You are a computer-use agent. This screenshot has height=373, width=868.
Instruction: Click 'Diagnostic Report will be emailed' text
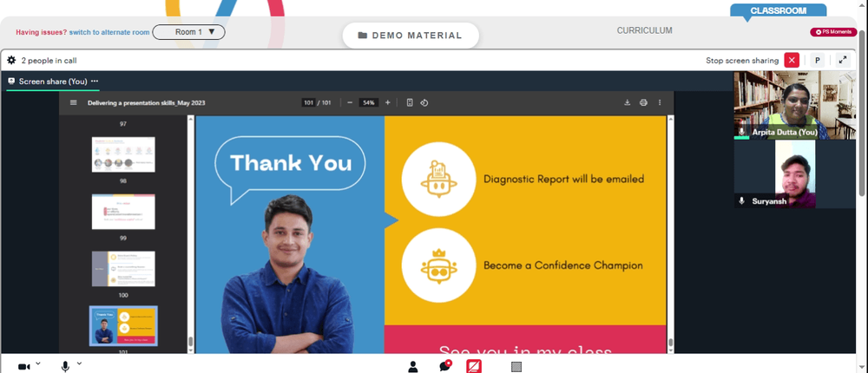563,179
